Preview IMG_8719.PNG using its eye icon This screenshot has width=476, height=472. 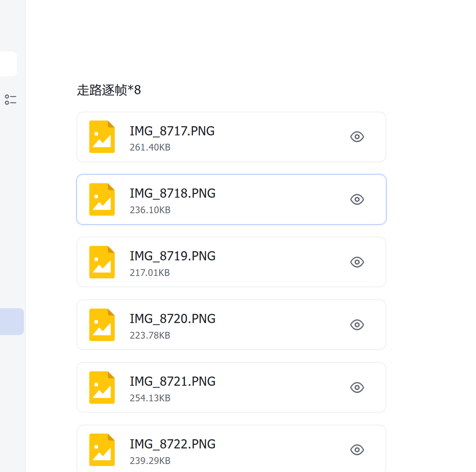click(x=357, y=262)
